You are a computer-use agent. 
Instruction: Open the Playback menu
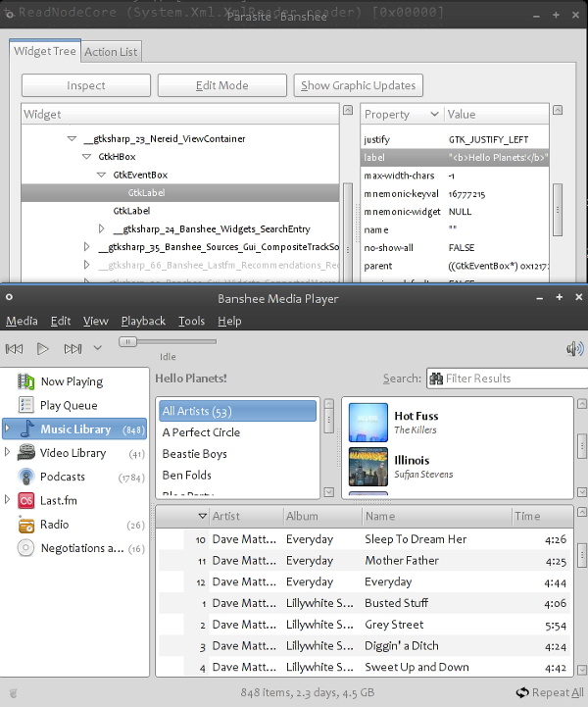[x=143, y=321]
